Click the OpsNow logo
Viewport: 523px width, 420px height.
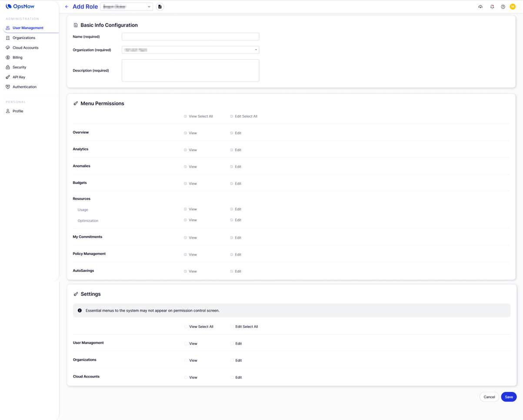point(20,7)
